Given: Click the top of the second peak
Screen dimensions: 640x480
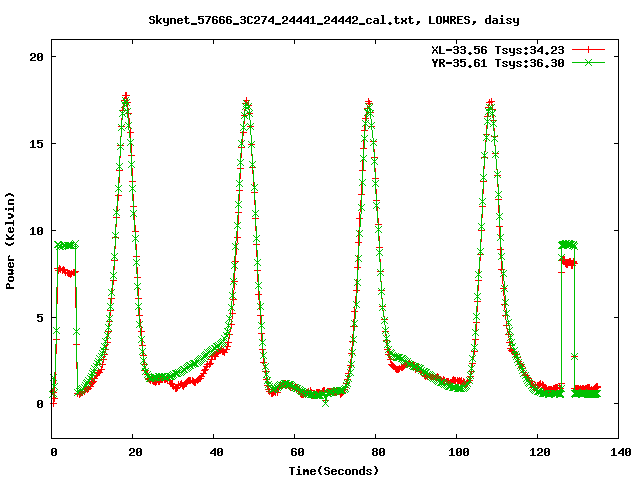Looking at the screenshot, I should (x=247, y=102).
